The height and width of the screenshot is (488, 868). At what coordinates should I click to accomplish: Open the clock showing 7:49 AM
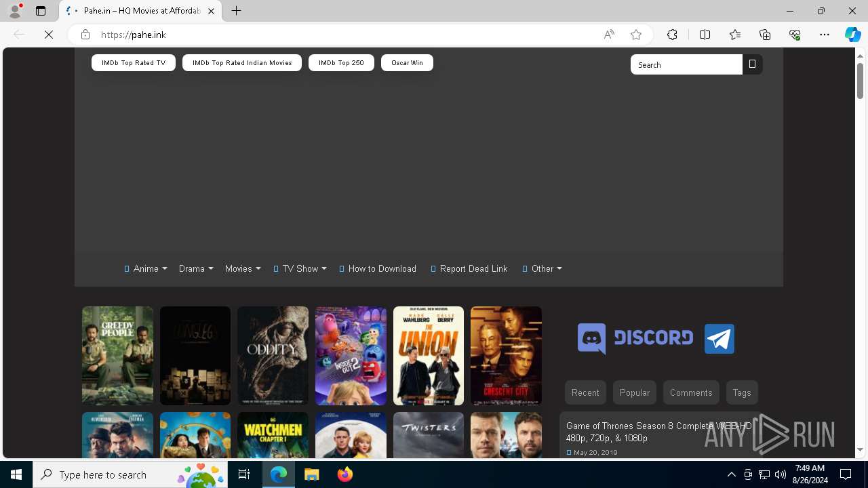[x=810, y=474]
